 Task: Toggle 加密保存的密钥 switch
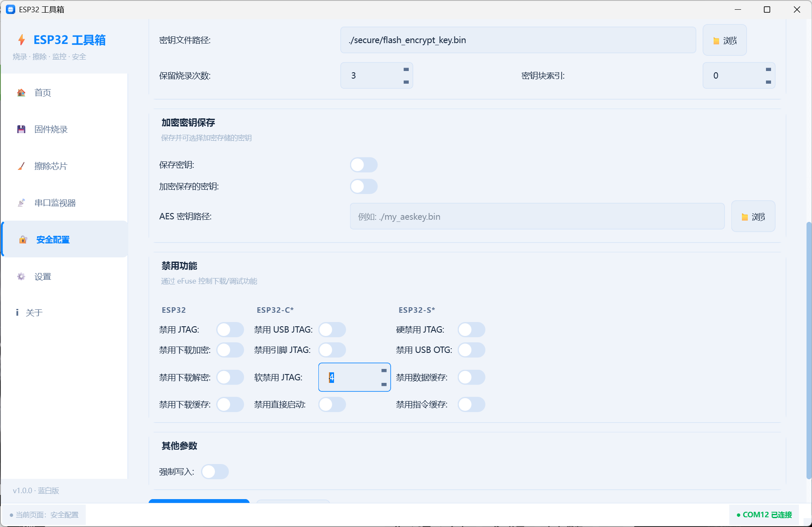coord(364,186)
